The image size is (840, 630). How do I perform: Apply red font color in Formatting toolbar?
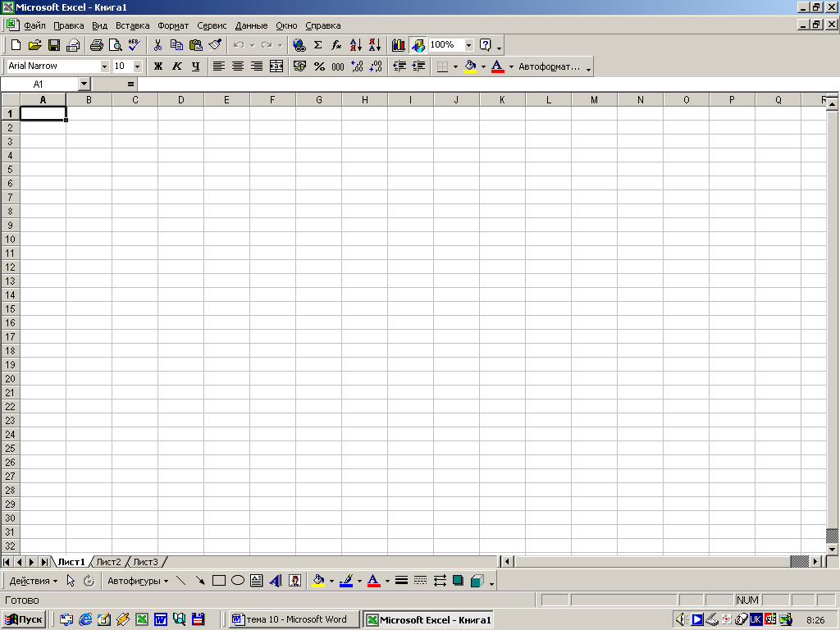click(x=498, y=66)
